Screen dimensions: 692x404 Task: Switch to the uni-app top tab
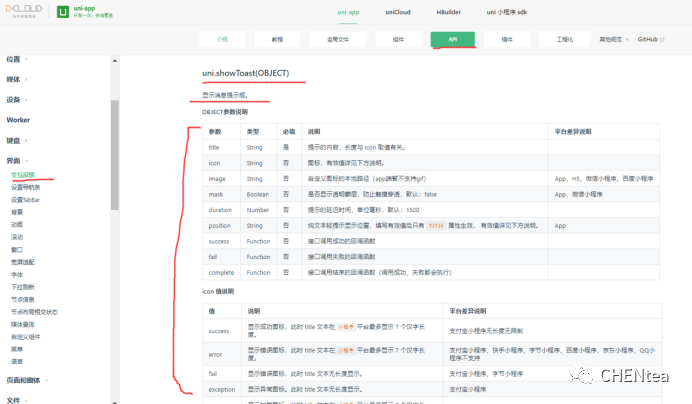click(x=348, y=12)
